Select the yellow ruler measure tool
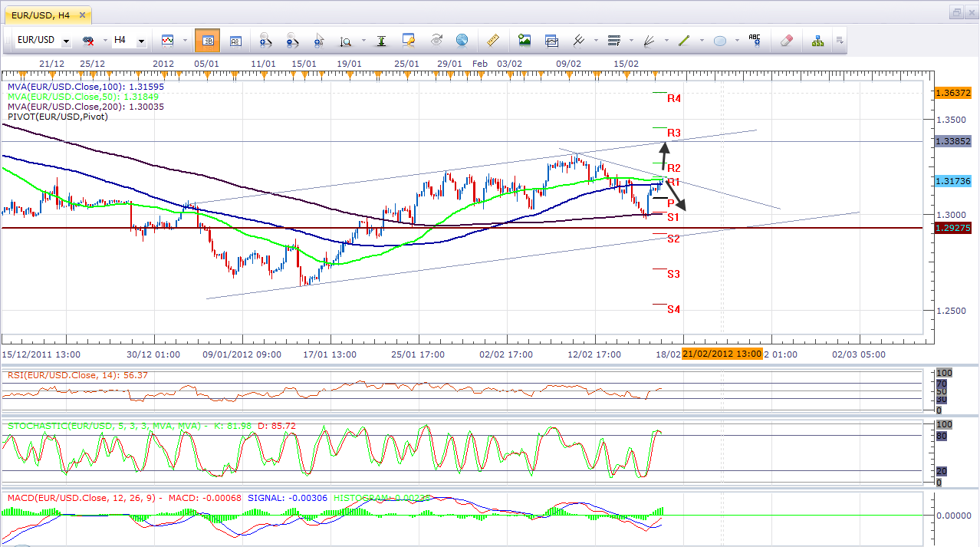The width and height of the screenshot is (980, 547). (x=493, y=41)
